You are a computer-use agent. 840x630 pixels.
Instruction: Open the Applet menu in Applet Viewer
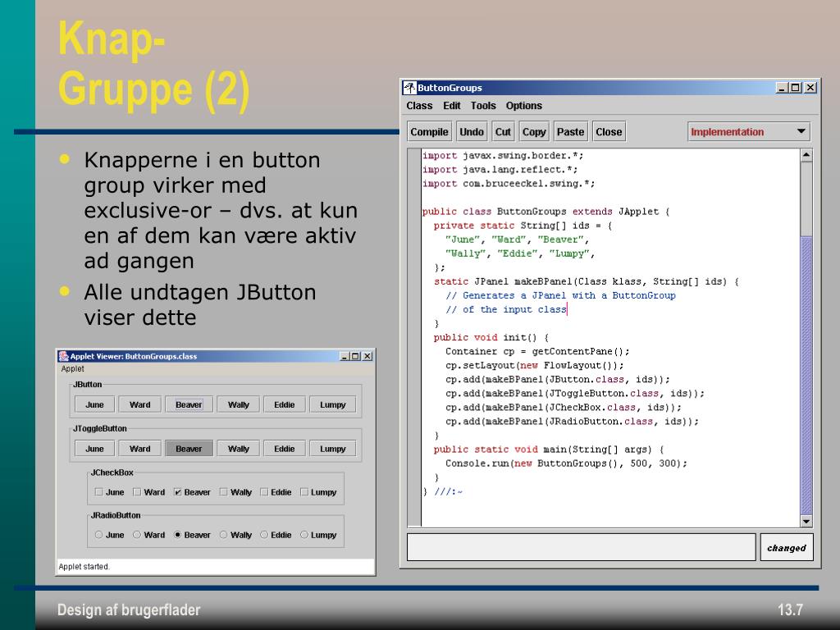tap(72, 368)
